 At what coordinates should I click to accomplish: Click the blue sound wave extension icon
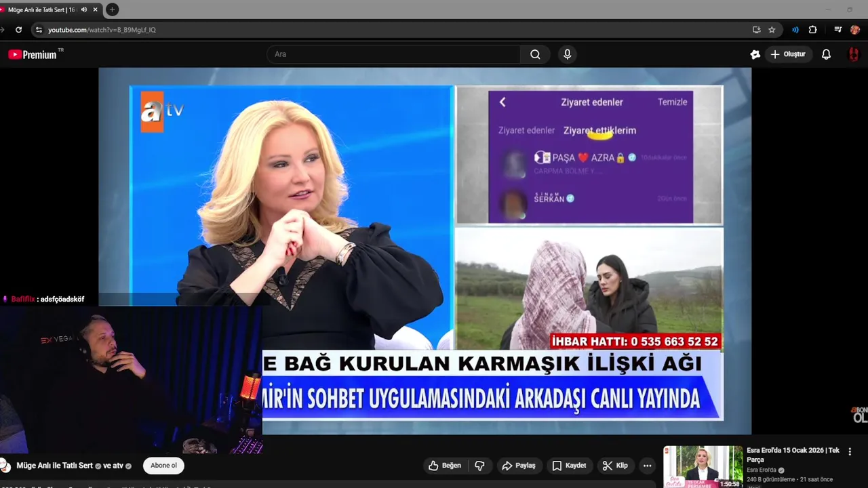point(795,30)
